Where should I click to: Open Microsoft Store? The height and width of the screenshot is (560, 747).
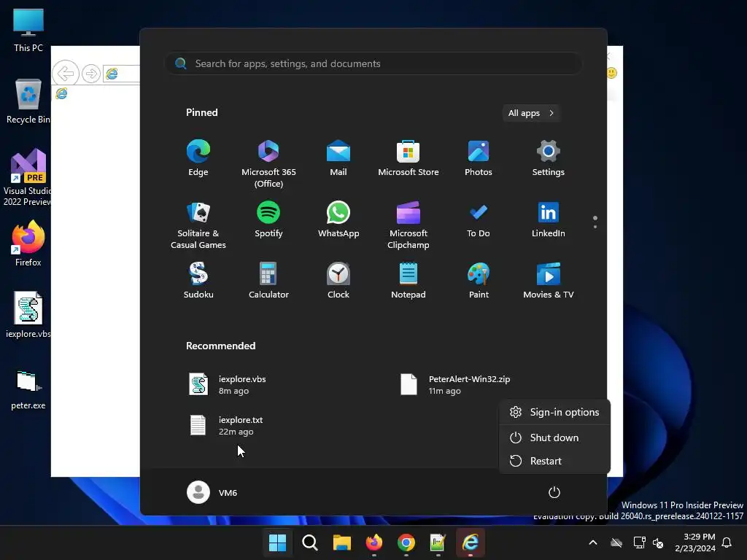tap(409, 158)
